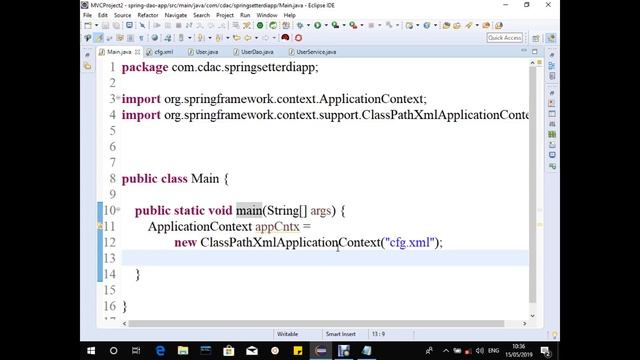Click the blue globe web browser icon
This screenshot has width=640, height=360.
click(x=427, y=25)
